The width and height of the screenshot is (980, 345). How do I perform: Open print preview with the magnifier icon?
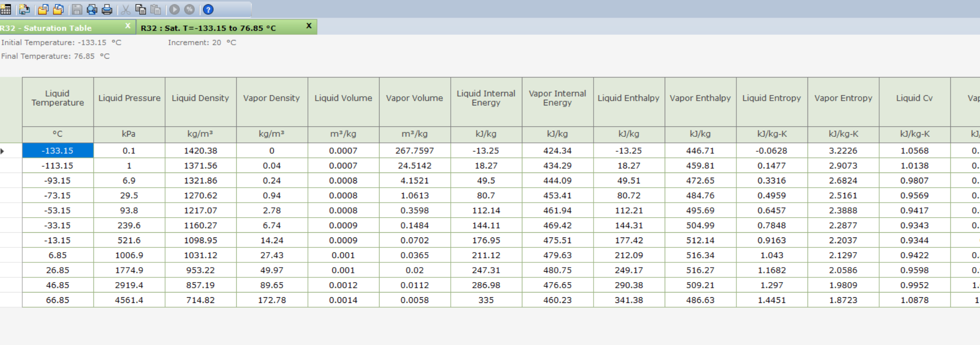[x=92, y=9]
